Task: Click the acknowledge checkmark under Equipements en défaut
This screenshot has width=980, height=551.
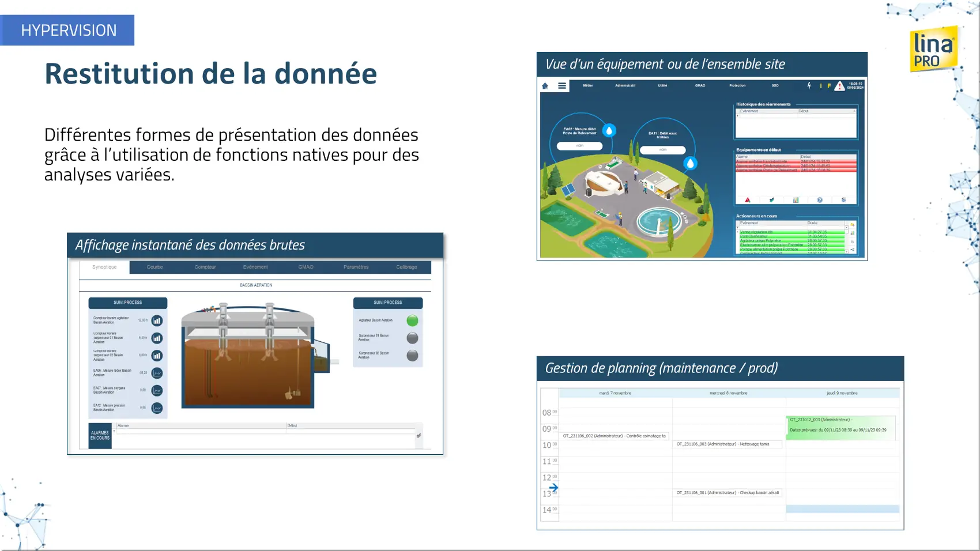Action: click(771, 200)
